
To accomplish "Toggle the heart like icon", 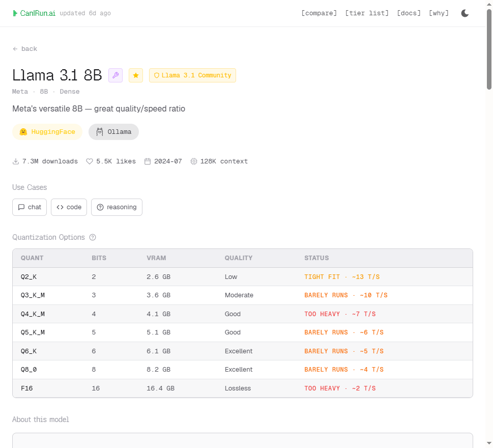I will tap(89, 161).
